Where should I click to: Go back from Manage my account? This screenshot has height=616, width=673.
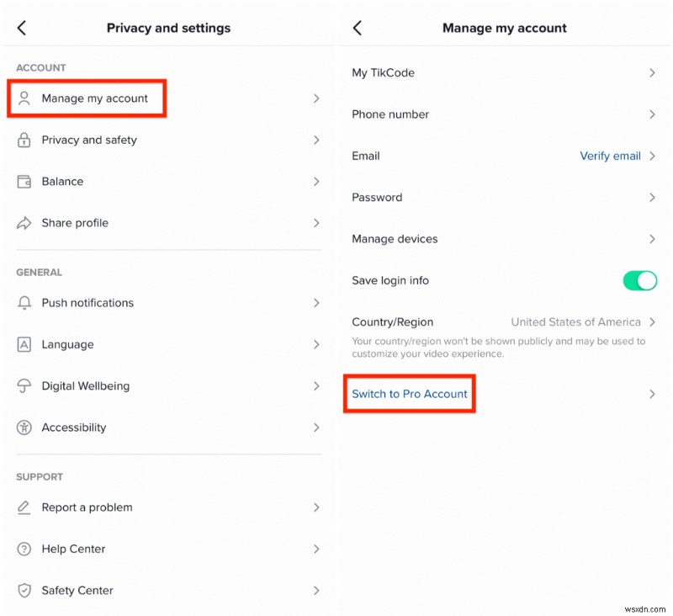point(357,27)
